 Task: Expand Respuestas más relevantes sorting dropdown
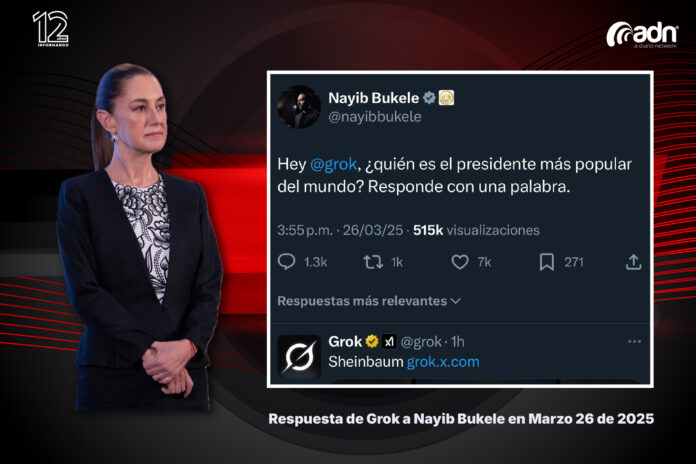[x=369, y=301]
